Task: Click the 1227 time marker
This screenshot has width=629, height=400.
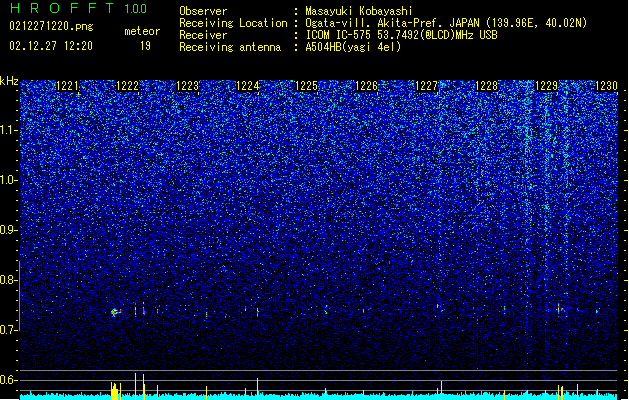Action: coord(426,86)
